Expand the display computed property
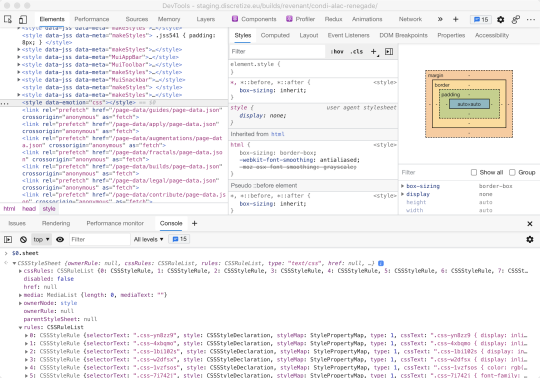This screenshot has height=378, width=540. (402, 194)
